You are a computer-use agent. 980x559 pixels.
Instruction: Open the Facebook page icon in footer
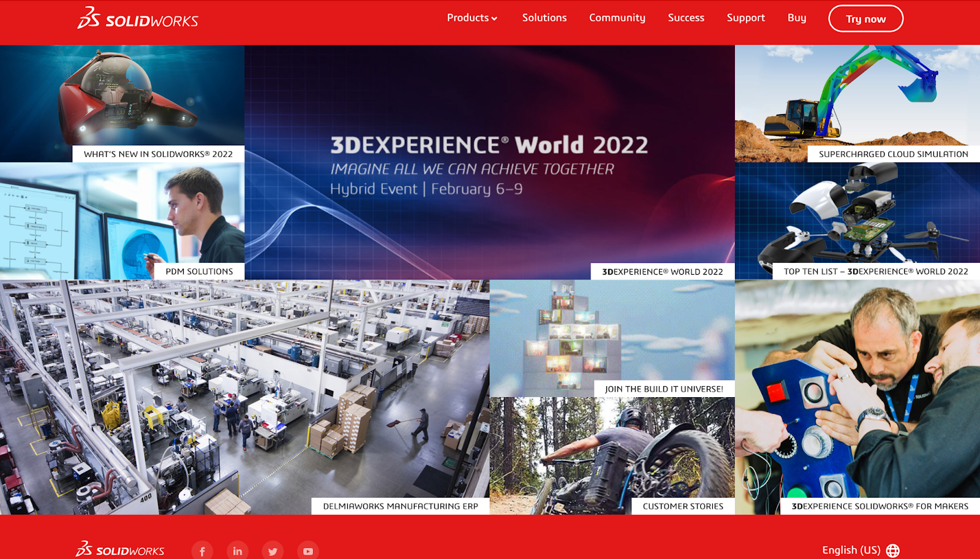pos(202,551)
